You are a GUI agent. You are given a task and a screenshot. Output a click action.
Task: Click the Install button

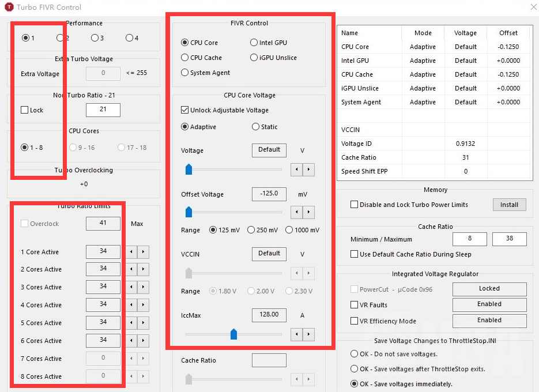509,205
